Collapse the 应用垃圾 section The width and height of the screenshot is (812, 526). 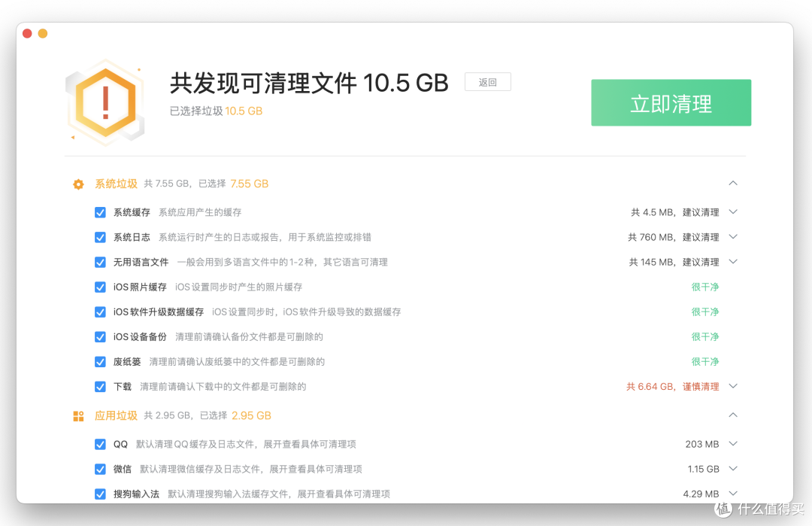click(733, 415)
